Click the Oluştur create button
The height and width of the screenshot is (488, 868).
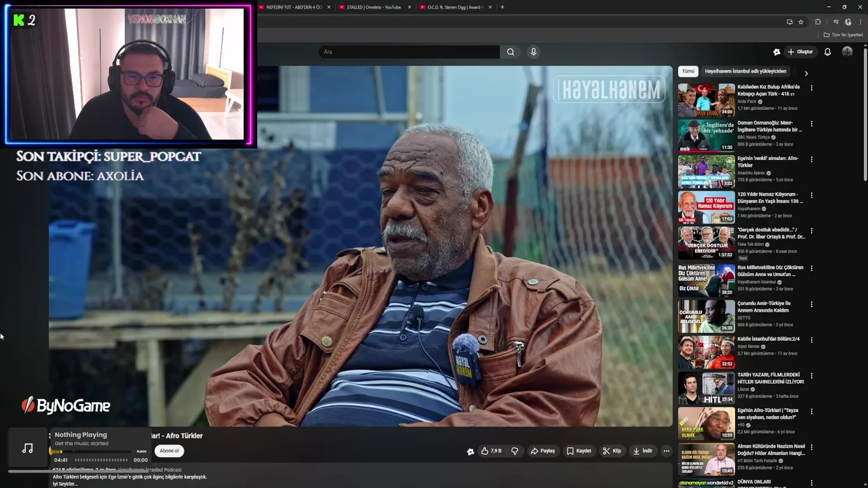tap(800, 52)
